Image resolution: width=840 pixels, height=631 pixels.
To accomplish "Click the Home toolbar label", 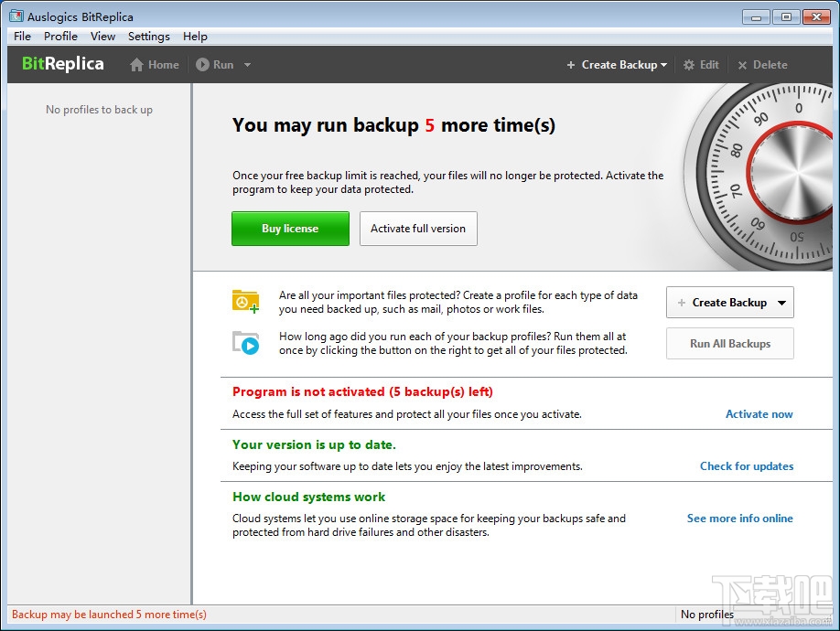I will (x=164, y=65).
